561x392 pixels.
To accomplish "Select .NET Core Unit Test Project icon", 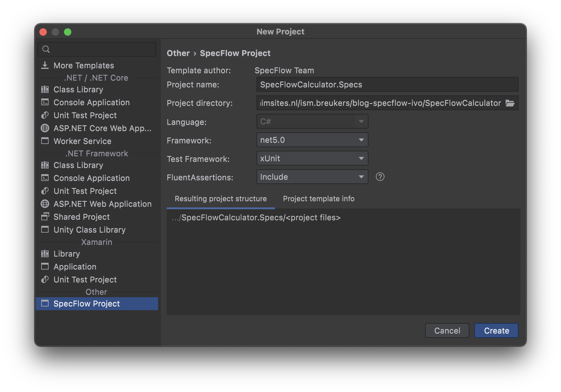I will coord(45,115).
